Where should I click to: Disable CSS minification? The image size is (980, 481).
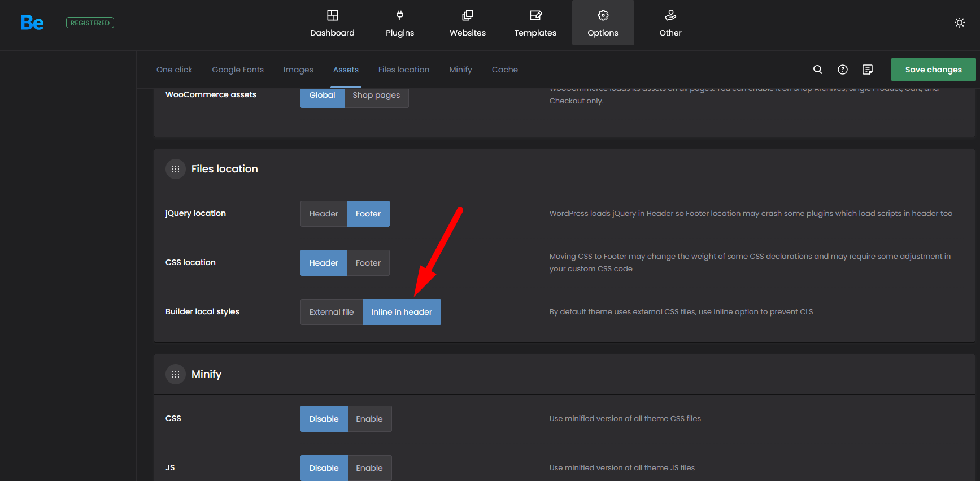point(324,419)
